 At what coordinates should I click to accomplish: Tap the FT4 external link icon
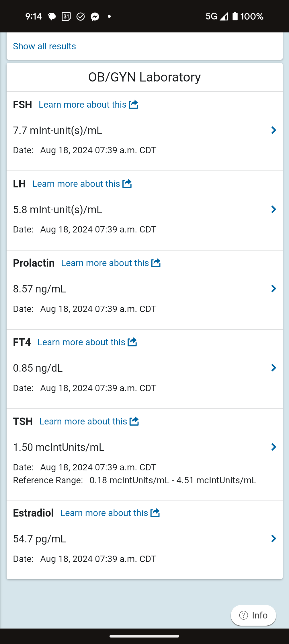[132, 342]
